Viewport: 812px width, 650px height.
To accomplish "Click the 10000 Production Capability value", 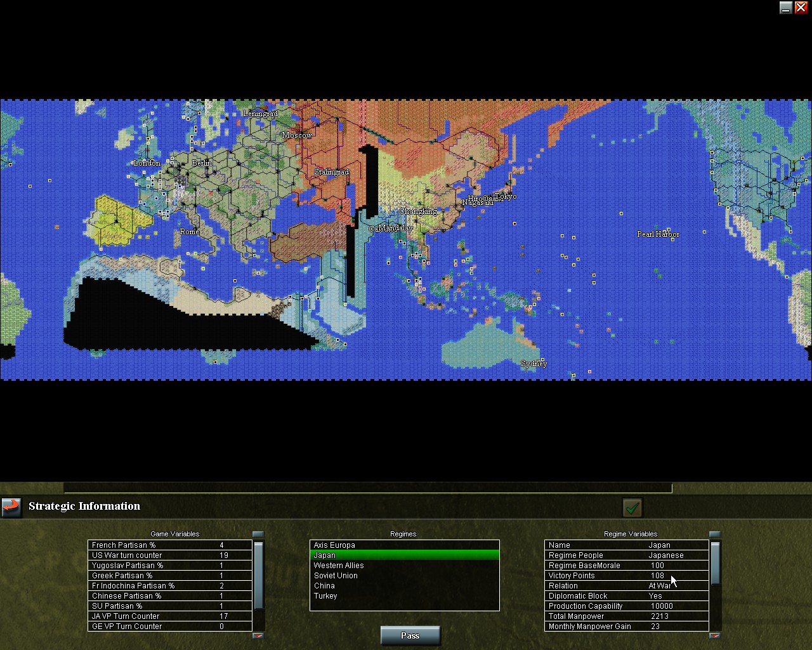I will [662, 606].
